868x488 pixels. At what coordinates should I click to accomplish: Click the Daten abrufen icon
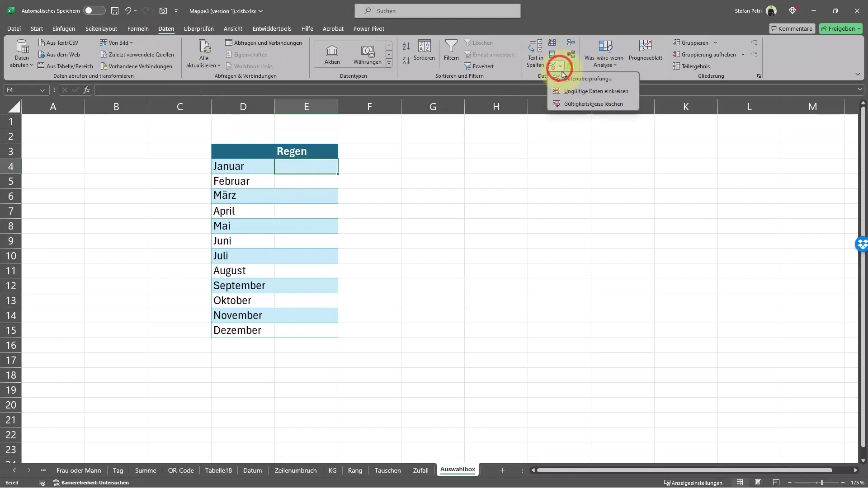[22, 46]
